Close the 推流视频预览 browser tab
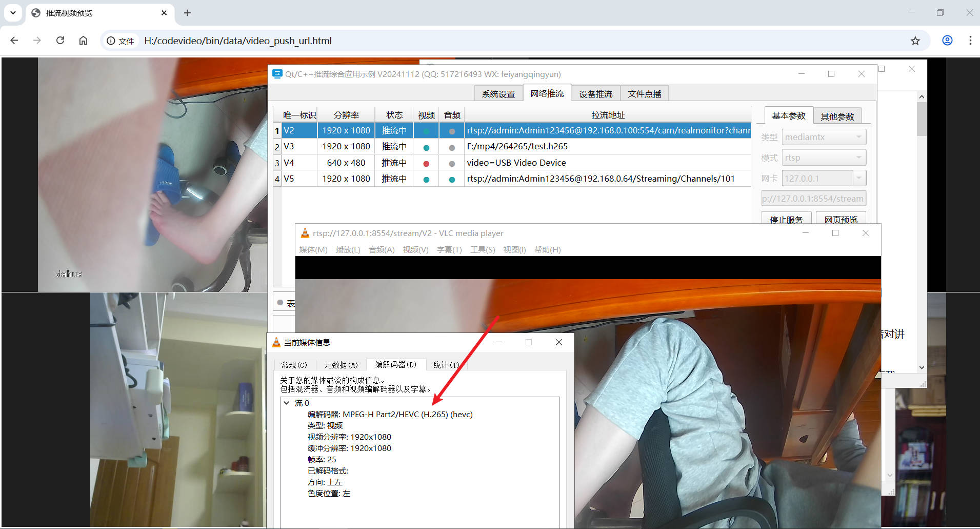This screenshot has width=980, height=529. pyautogui.click(x=164, y=13)
